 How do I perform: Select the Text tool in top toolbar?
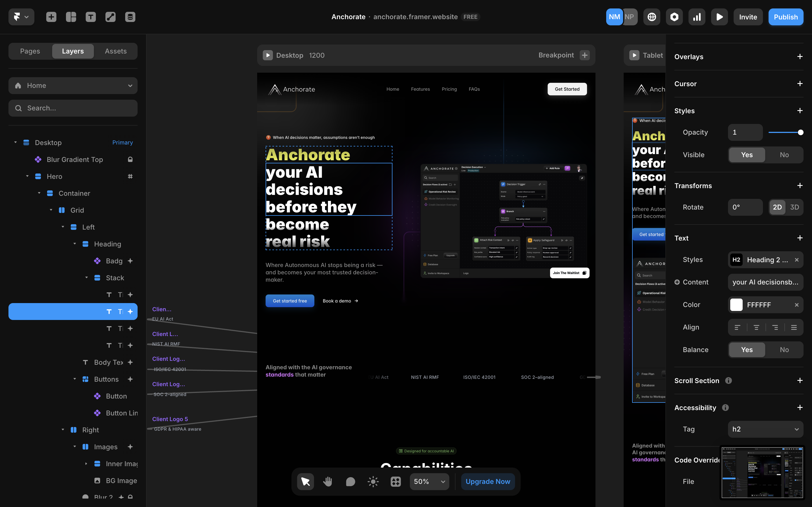pos(91,17)
